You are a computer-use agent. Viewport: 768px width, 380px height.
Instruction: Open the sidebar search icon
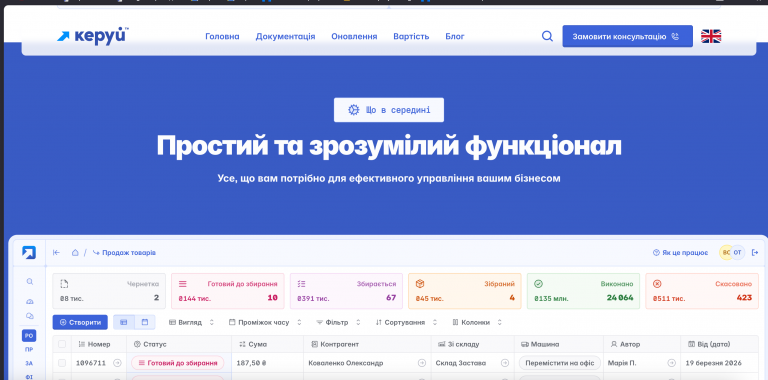point(29,282)
